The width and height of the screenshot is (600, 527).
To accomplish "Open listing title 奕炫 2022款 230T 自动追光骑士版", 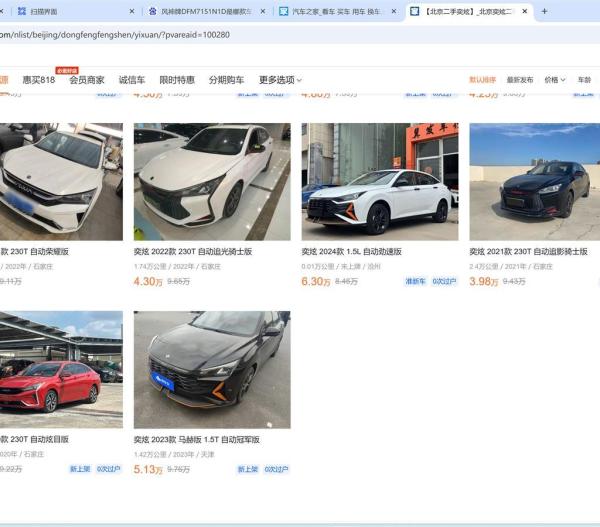I will (193, 251).
